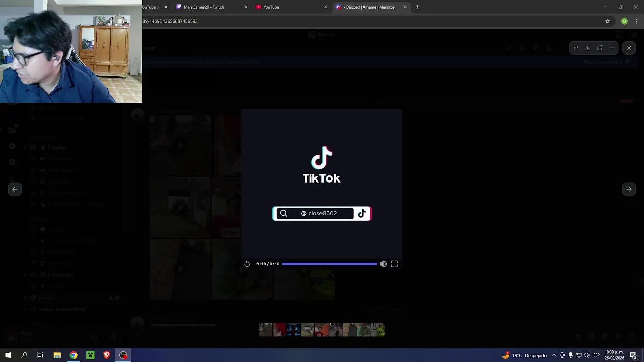This screenshot has height=362, width=644.
Task: Enter fullscreen video mode
Action: tap(394, 264)
